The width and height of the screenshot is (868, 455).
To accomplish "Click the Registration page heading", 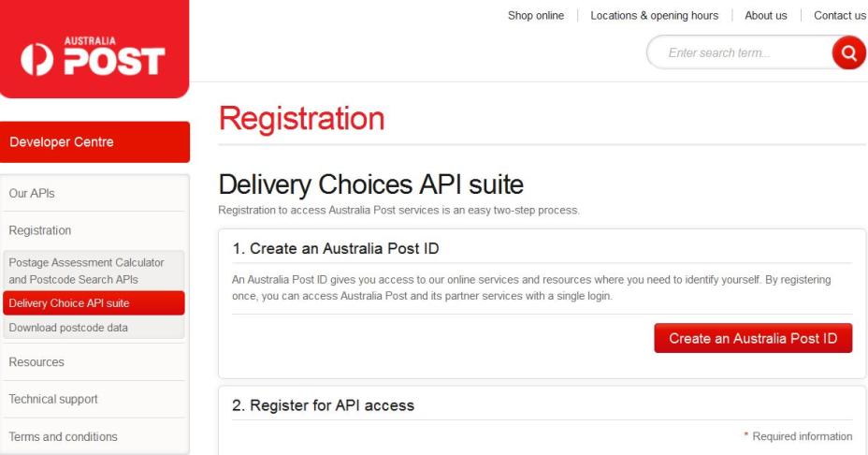I will point(302,118).
